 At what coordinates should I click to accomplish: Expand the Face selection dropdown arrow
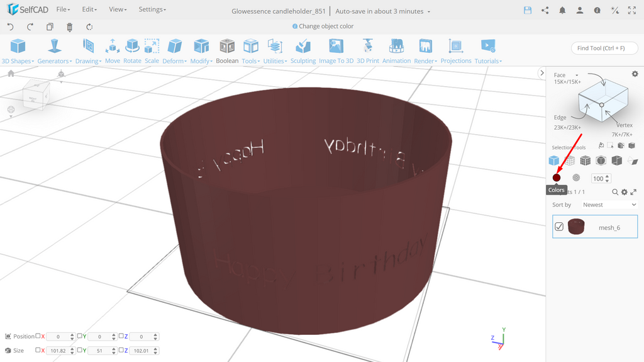pos(577,76)
